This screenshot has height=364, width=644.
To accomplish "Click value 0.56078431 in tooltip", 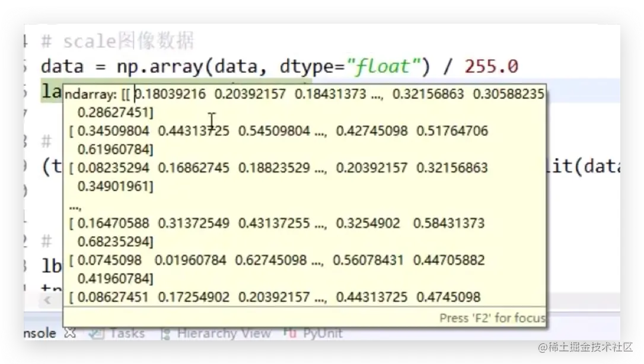I will tap(368, 260).
